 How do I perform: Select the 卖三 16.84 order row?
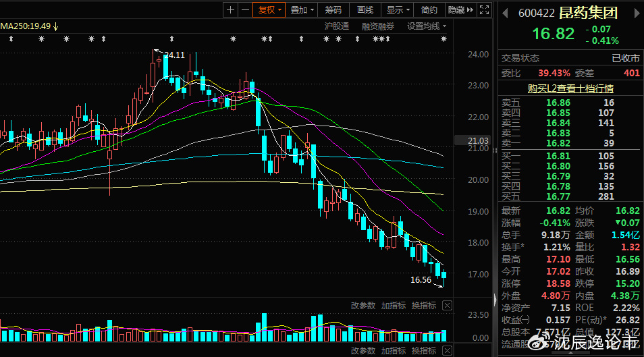pos(570,123)
